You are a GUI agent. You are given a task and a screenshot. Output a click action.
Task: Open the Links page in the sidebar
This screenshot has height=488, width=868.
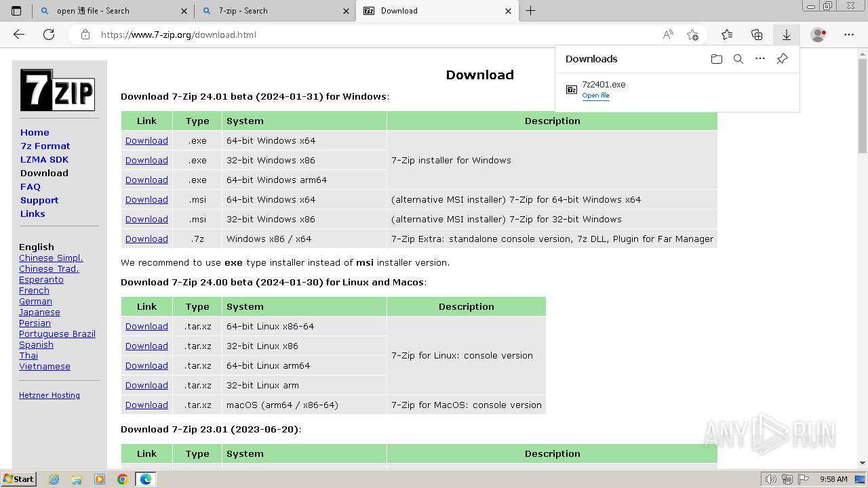point(33,213)
